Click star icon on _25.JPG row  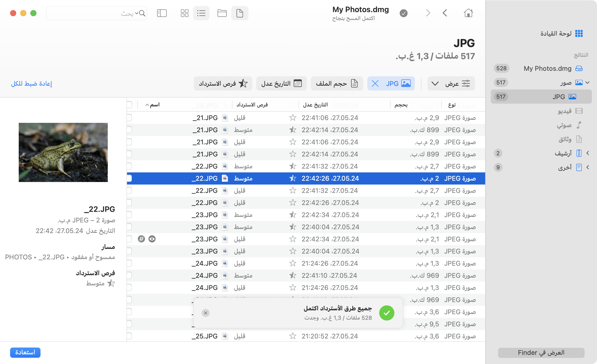click(x=293, y=336)
